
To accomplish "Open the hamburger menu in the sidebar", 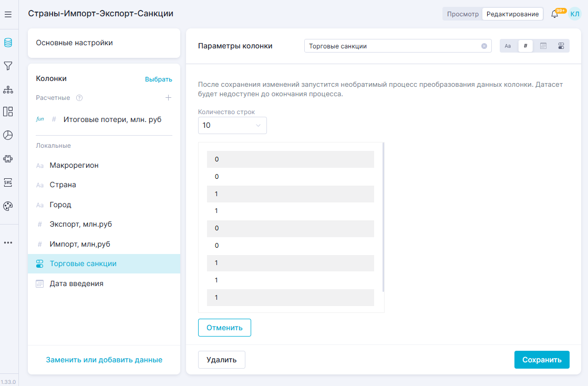I will tap(8, 15).
